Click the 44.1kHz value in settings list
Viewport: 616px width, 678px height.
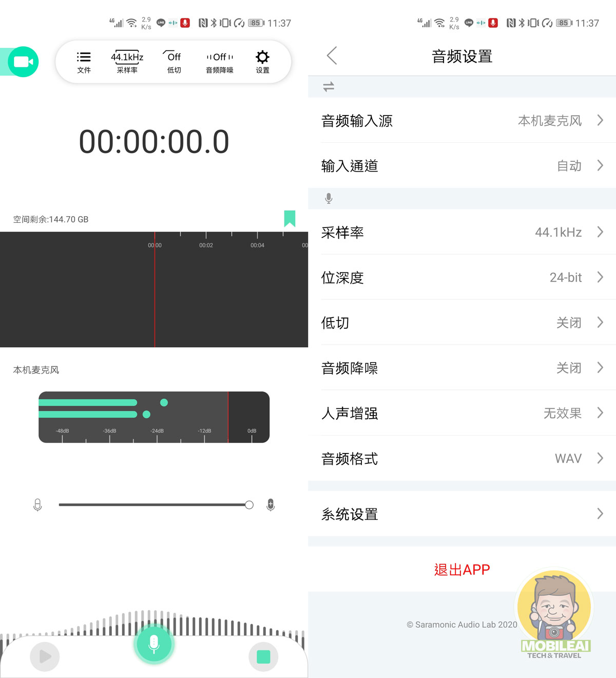(559, 232)
